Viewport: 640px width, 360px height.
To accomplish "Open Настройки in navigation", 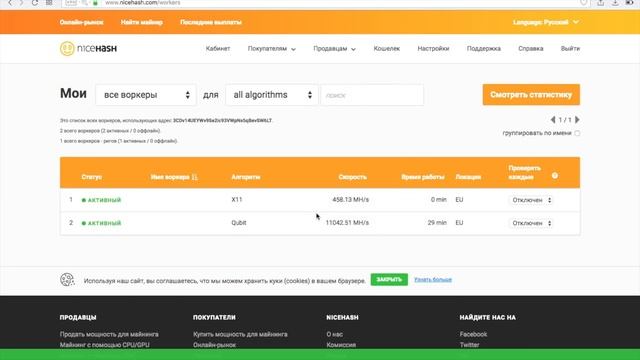I will coord(433,49).
